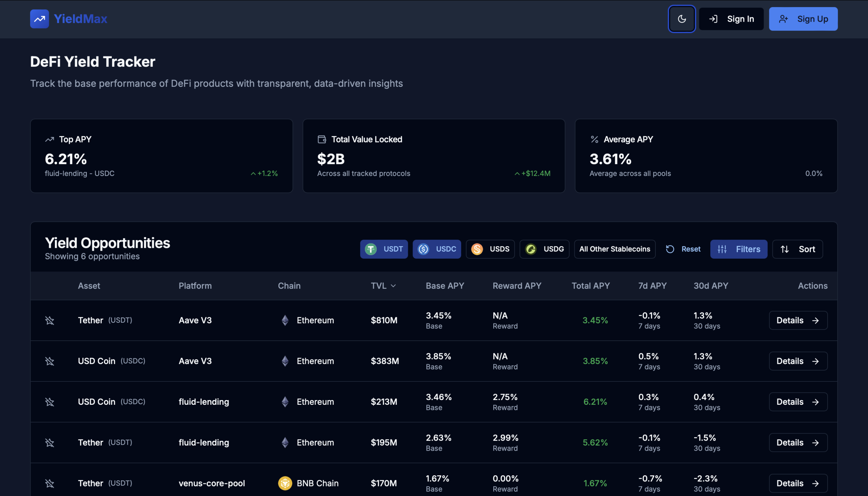Click the 5.62% total APY value

[x=595, y=442]
